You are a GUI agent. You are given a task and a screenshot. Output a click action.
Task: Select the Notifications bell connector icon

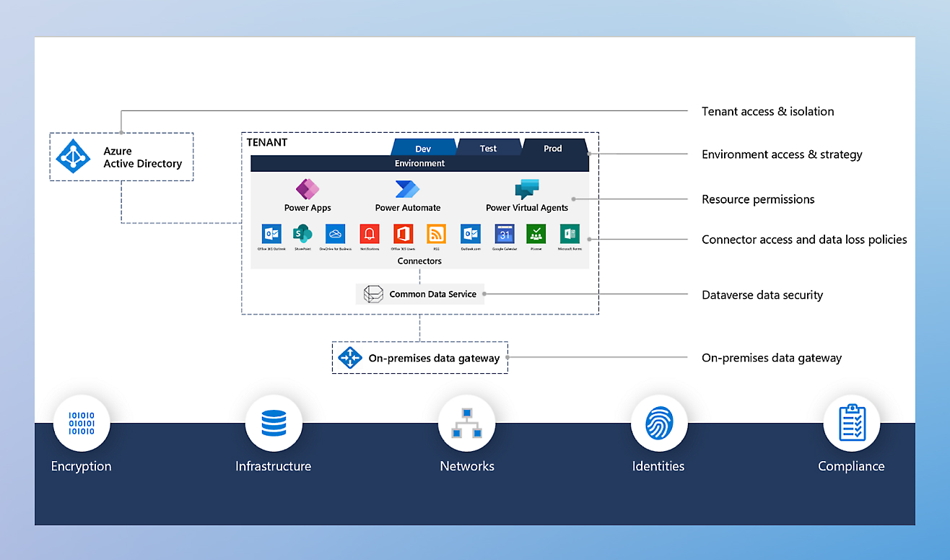tap(370, 234)
